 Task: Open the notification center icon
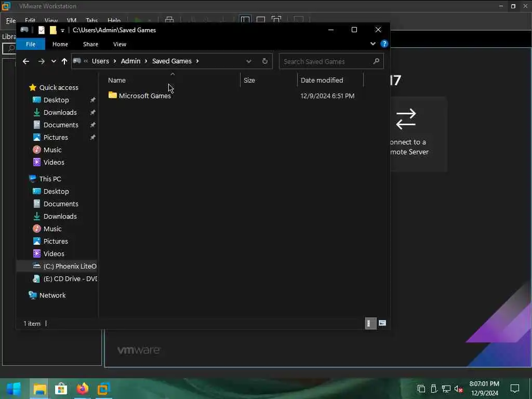pyautogui.click(x=515, y=389)
